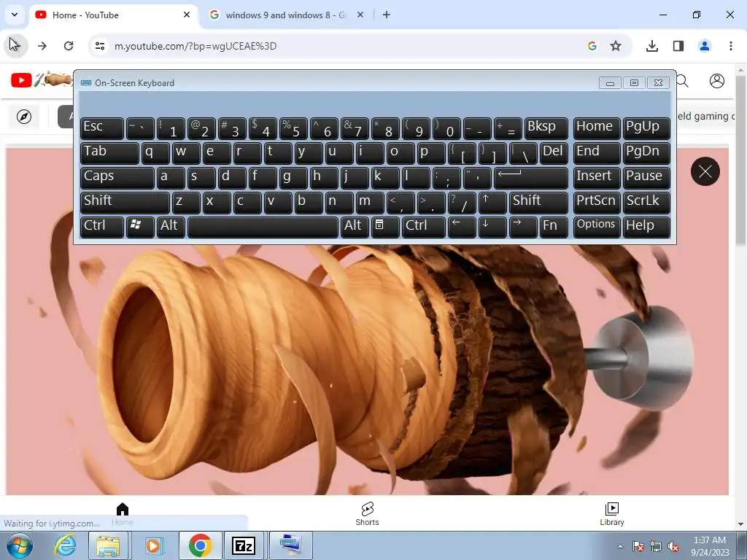Open the Chrome profile avatar
This screenshot has width=747, height=560.
(704, 46)
